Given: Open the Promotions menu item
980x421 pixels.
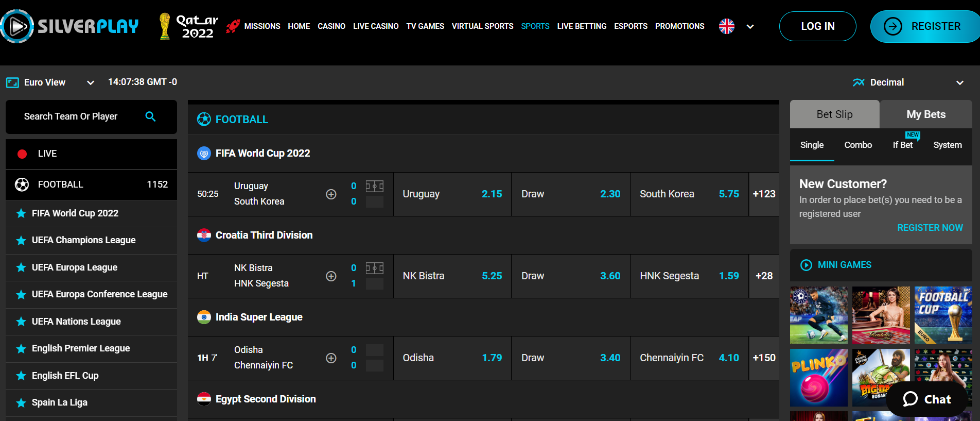Looking at the screenshot, I should coord(679,26).
